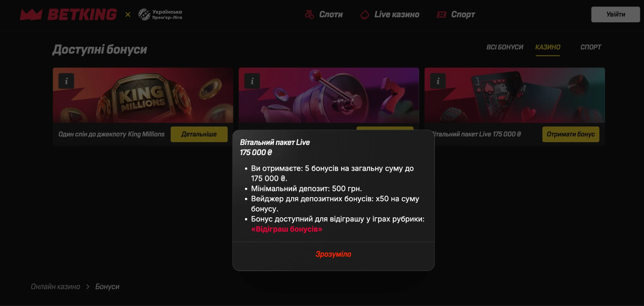Click the slot machine banner image
The width and height of the screenshot is (644, 306).
pyautogui.click(x=329, y=95)
